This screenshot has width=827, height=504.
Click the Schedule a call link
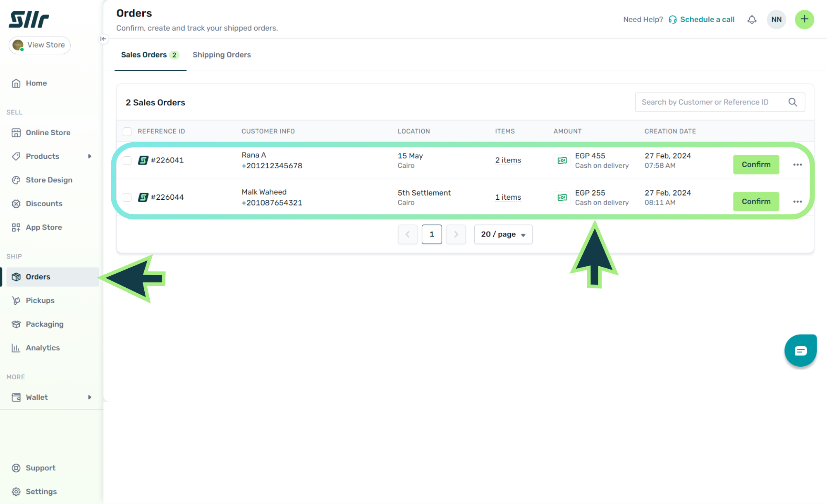(707, 19)
